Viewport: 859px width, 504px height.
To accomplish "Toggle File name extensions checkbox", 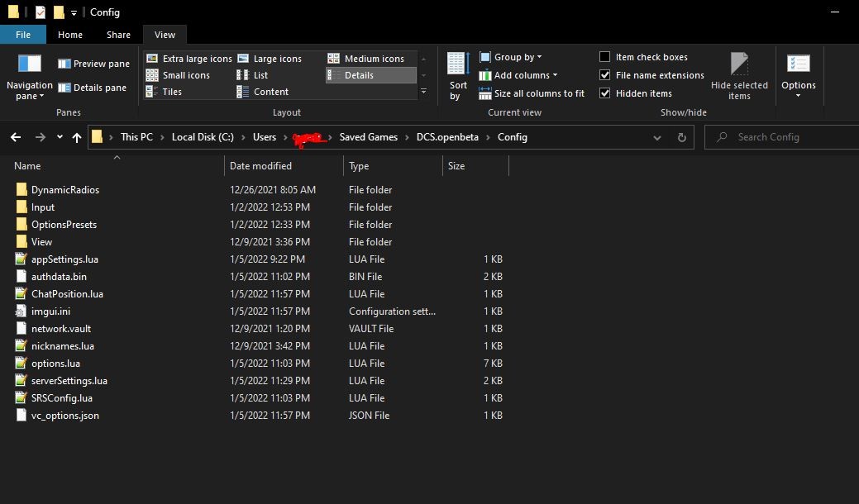I will 605,75.
